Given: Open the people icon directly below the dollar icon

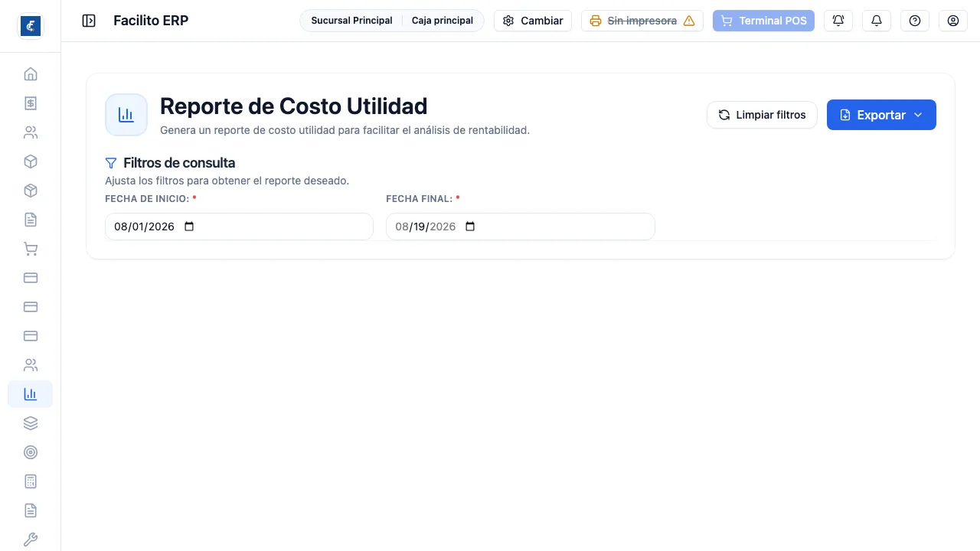Looking at the screenshot, I should (x=31, y=132).
